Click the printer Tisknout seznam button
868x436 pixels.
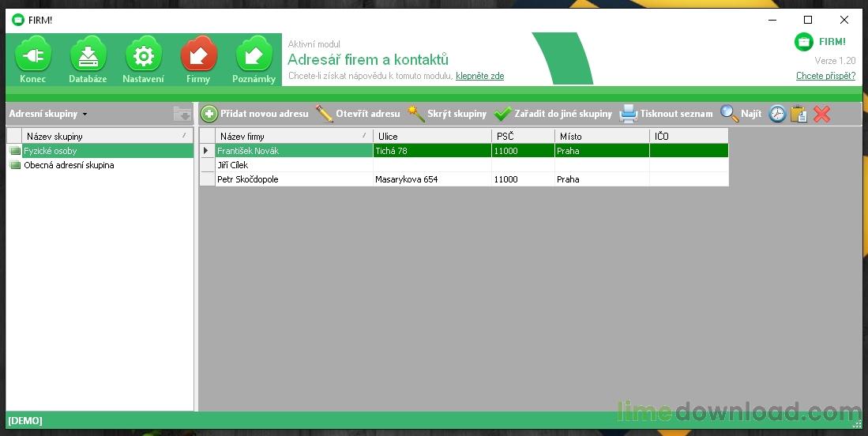[x=666, y=114]
